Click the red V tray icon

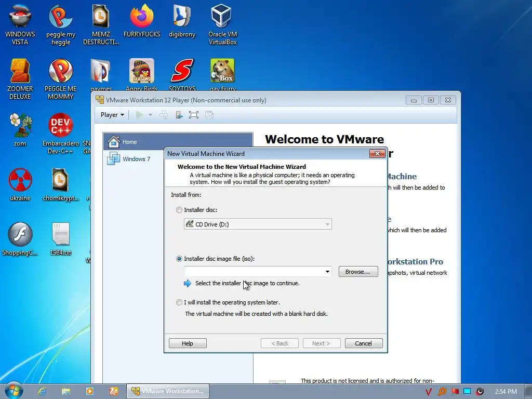(x=429, y=392)
